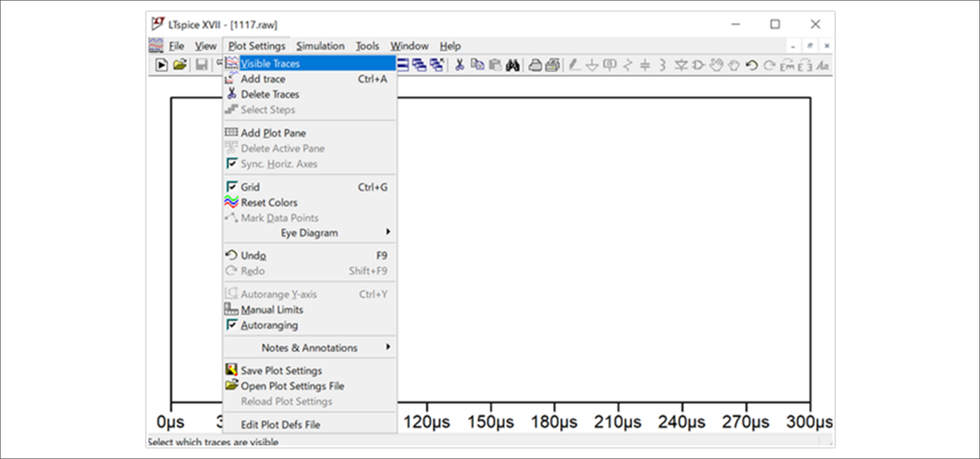Click the play-arrow icon beside the open folder
This screenshot has width=980, height=459.
161,65
